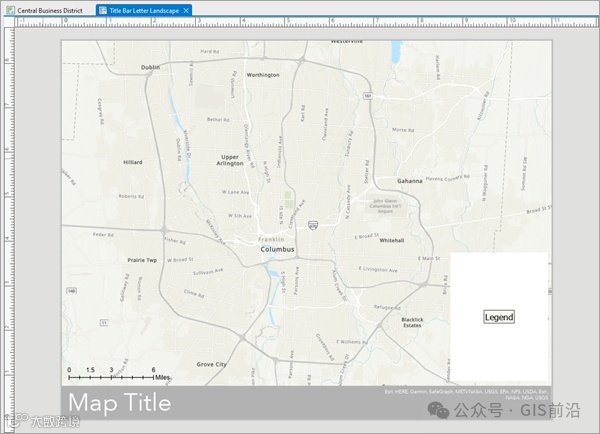Viewport: 600px width, 434px height.
Task: Click the layout icon on Title Bar Letter Landscape tab
Action: click(x=103, y=10)
